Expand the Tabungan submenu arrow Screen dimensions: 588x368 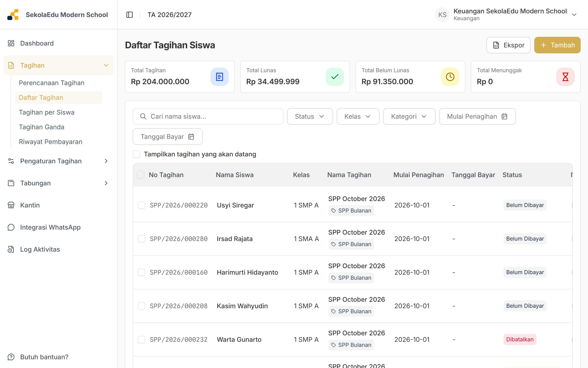tap(106, 183)
